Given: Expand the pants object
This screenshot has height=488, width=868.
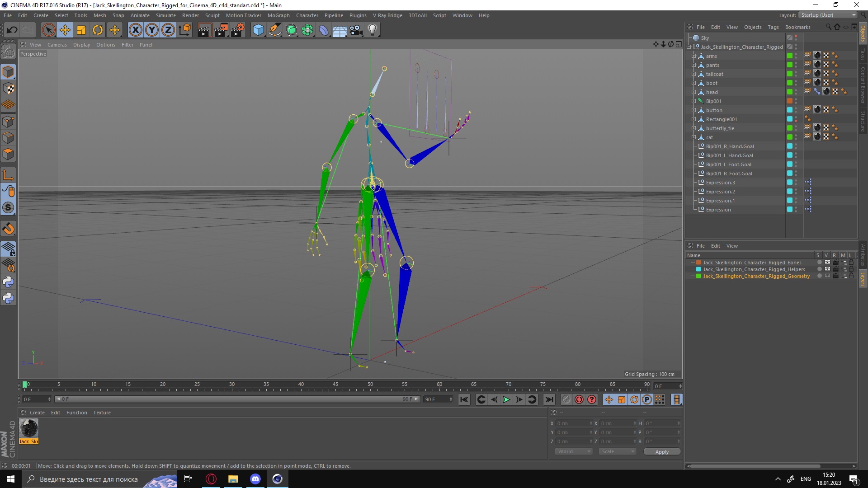Looking at the screenshot, I should pos(694,65).
